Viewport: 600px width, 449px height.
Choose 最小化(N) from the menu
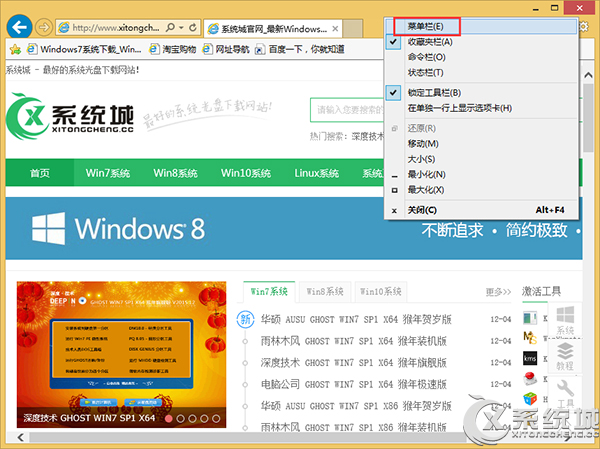coord(481,175)
